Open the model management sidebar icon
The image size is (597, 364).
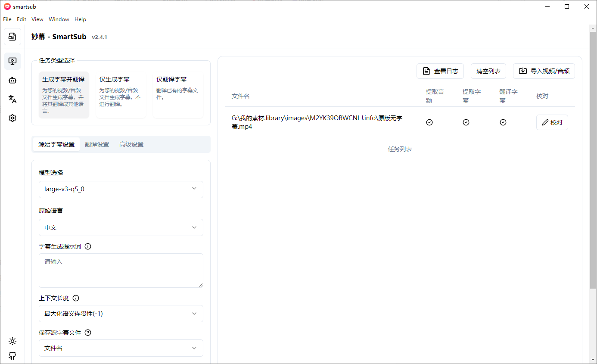[x=12, y=80]
